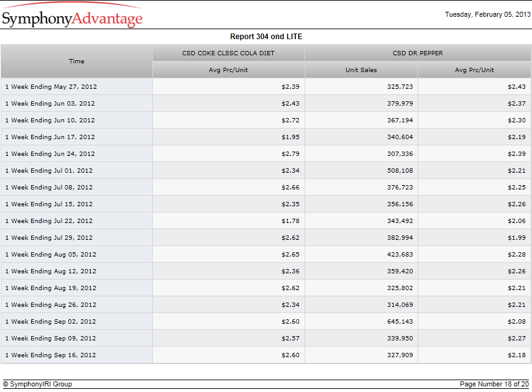
Task: Select the "CSD COKE CLSSC COLA DIET" header
Action: 228,53
